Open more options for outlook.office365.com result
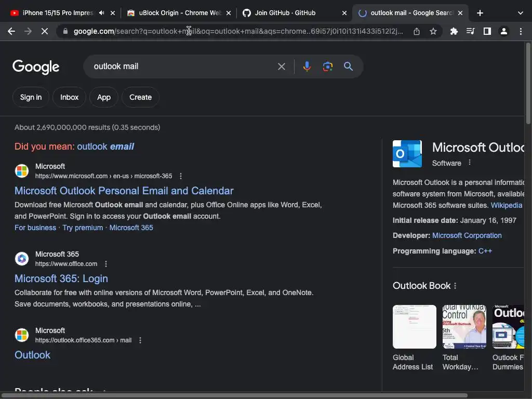532x399 pixels. coord(140,340)
